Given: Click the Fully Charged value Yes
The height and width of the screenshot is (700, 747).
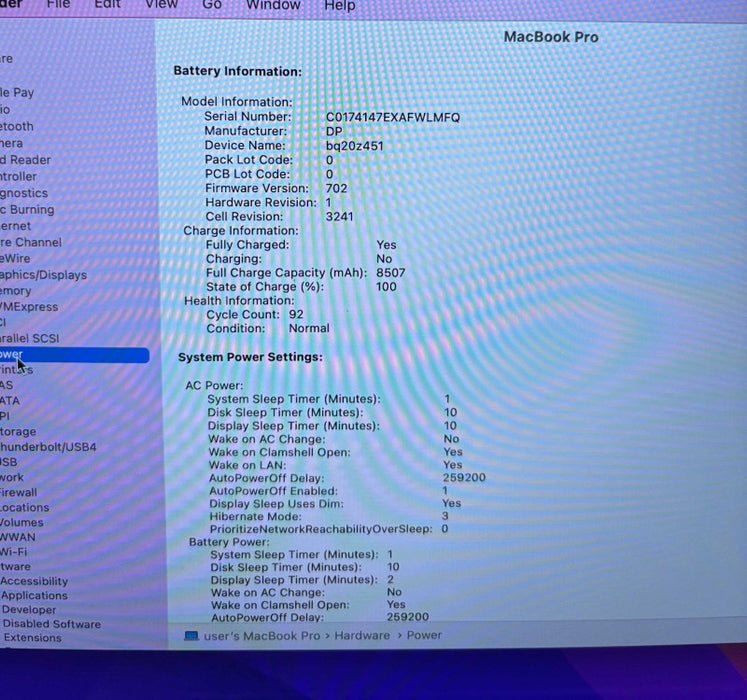Looking at the screenshot, I should tap(386, 245).
